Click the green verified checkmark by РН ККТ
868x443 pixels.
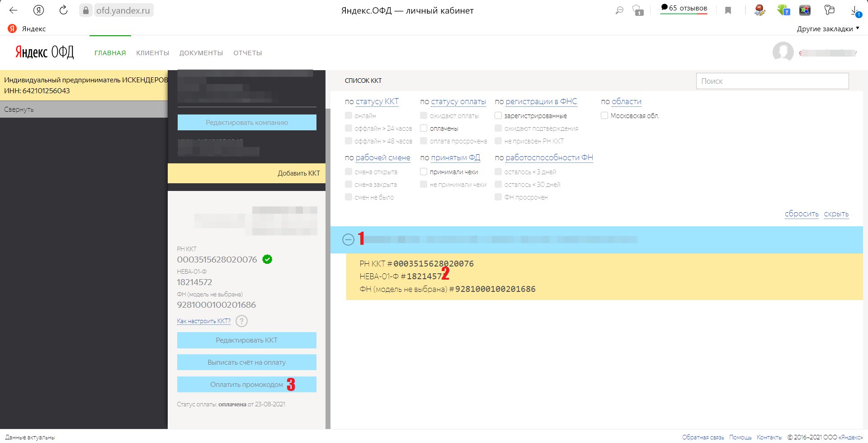pyautogui.click(x=267, y=259)
